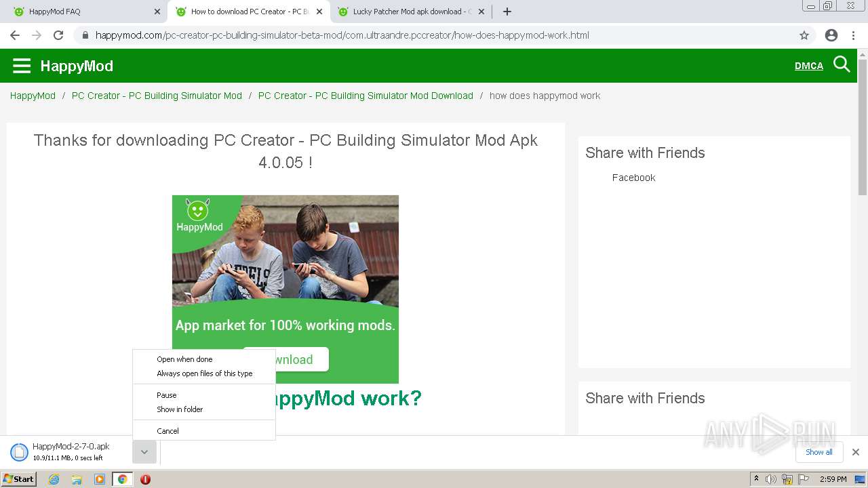Click the browser forward arrow

pos(37,35)
